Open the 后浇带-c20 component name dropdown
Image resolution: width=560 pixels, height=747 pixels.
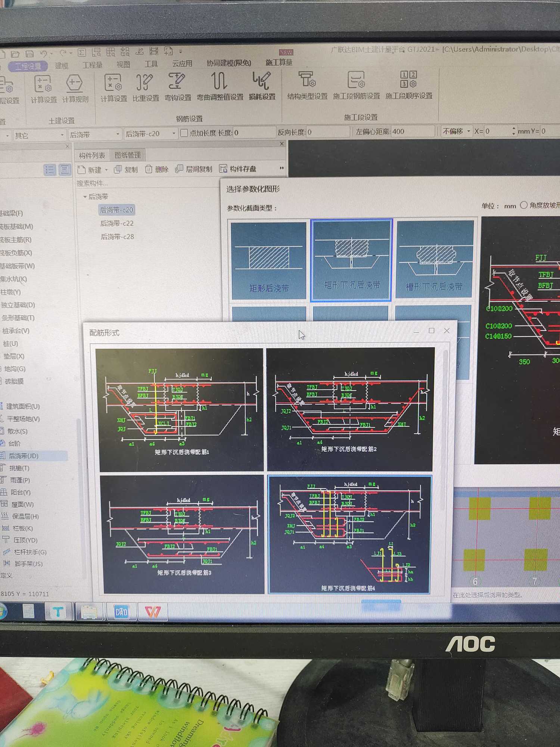(150, 133)
